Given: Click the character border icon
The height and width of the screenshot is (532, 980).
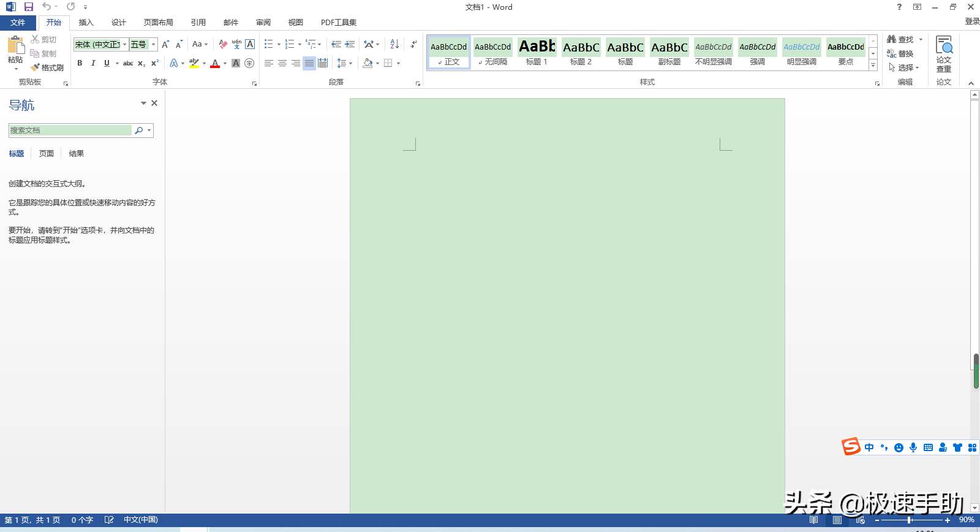Looking at the screenshot, I should click(250, 44).
